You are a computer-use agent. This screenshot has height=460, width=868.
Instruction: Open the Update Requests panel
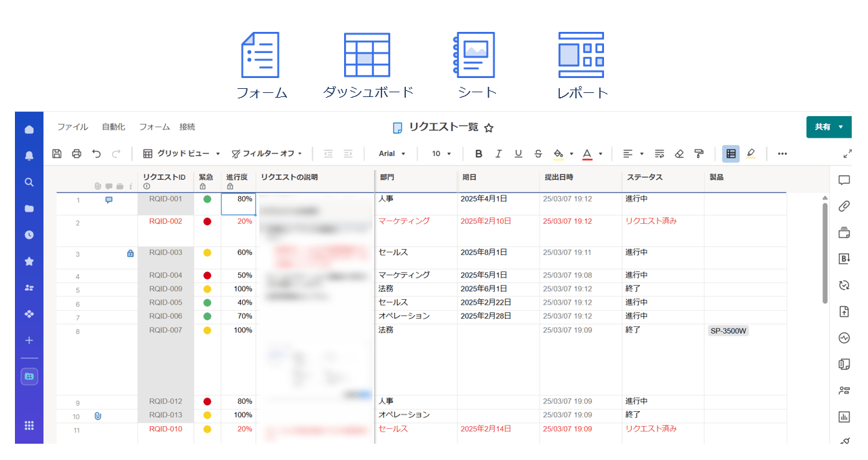(x=844, y=285)
